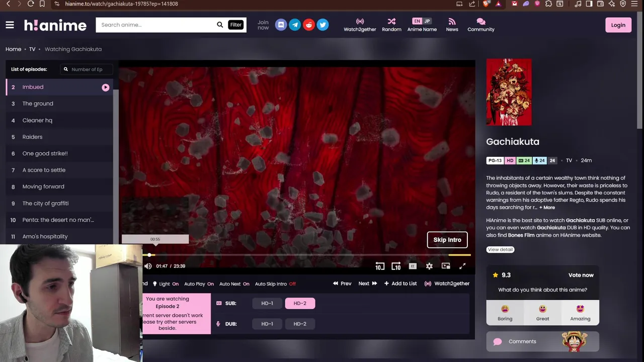Click Skip Intro on video
The width and height of the screenshot is (644, 362).
pyautogui.click(x=447, y=240)
